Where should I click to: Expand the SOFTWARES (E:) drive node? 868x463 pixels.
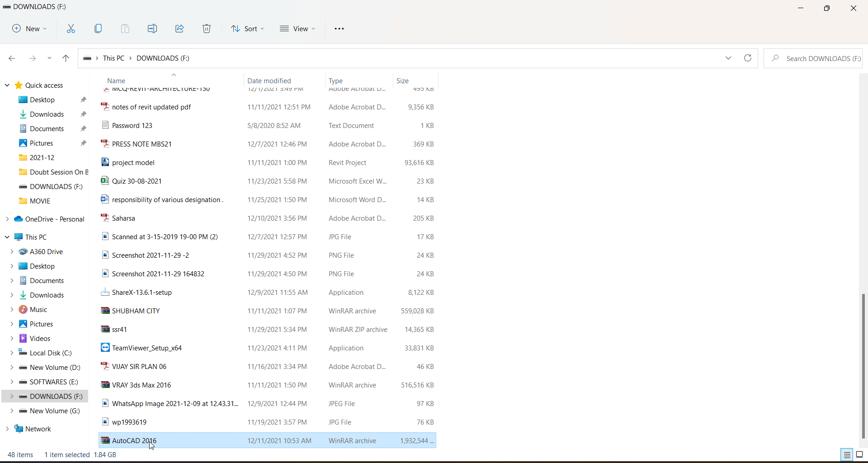[x=12, y=382]
